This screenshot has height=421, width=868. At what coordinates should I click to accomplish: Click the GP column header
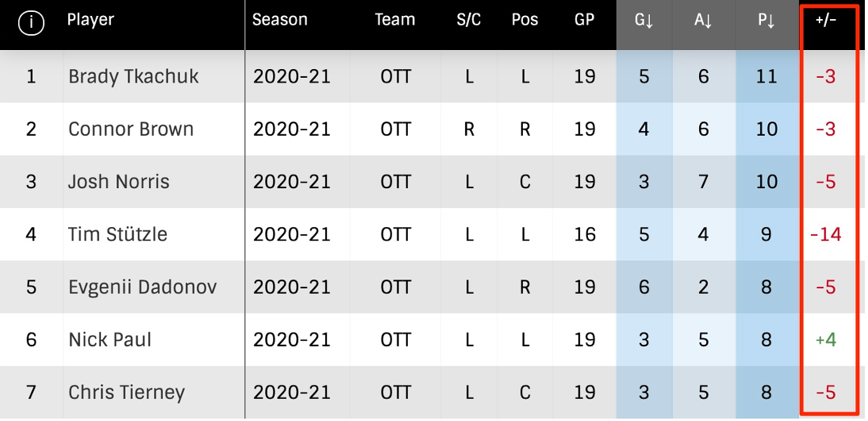coord(585,21)
